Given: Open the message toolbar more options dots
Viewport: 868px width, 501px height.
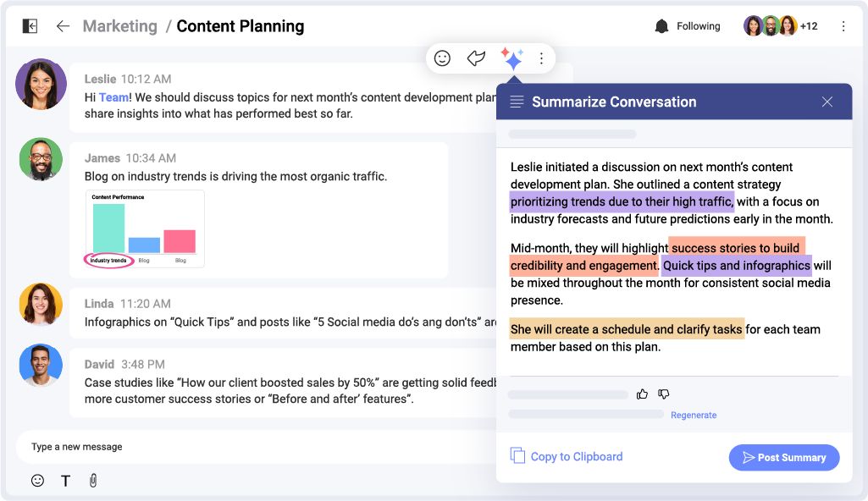Looking at the screenshot, I should 541,58.
